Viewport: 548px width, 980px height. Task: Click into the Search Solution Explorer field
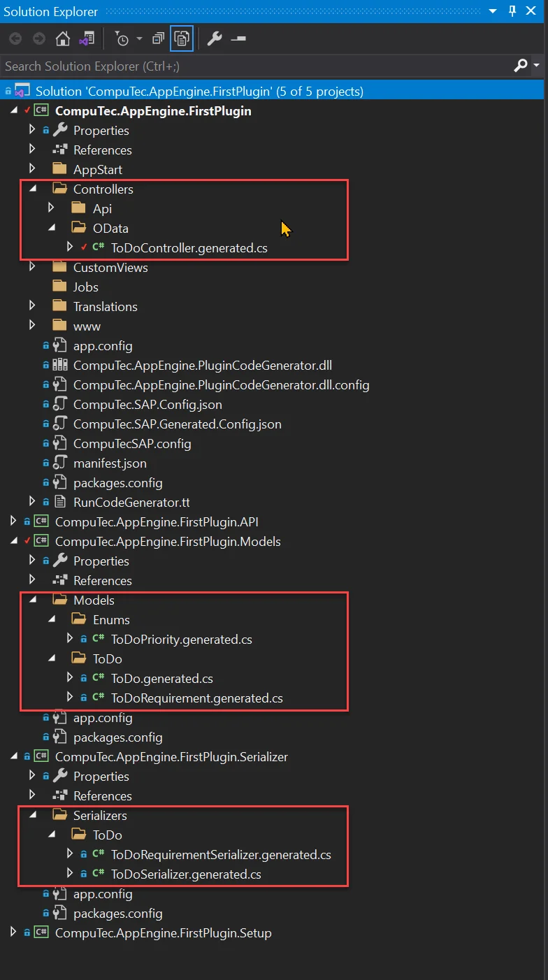coord(252,66)
